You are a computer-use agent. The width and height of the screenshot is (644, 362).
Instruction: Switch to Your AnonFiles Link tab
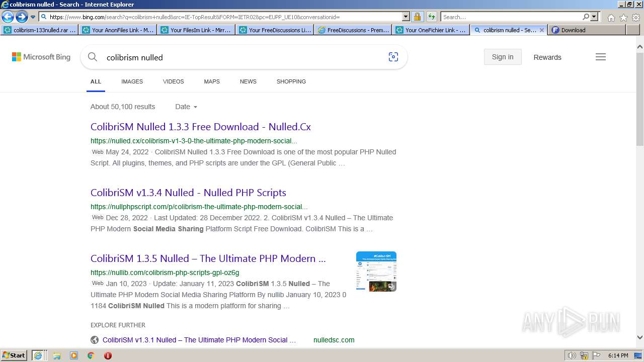coord(118,30)
